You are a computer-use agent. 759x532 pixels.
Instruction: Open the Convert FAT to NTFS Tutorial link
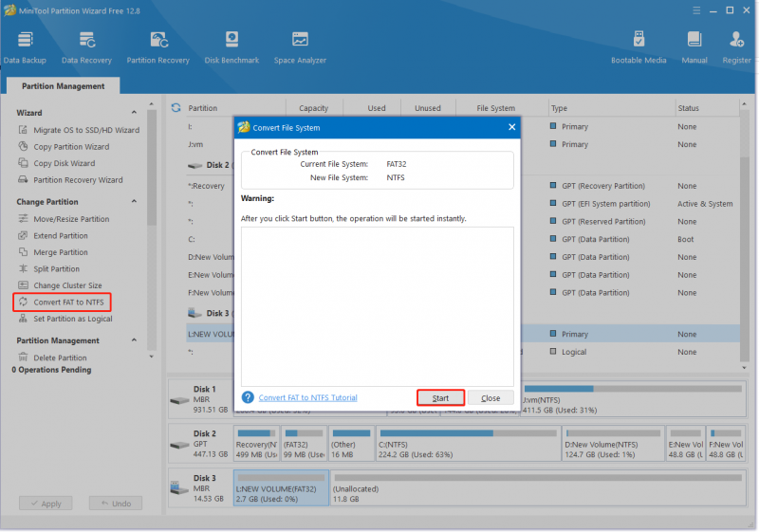point(307,397)
